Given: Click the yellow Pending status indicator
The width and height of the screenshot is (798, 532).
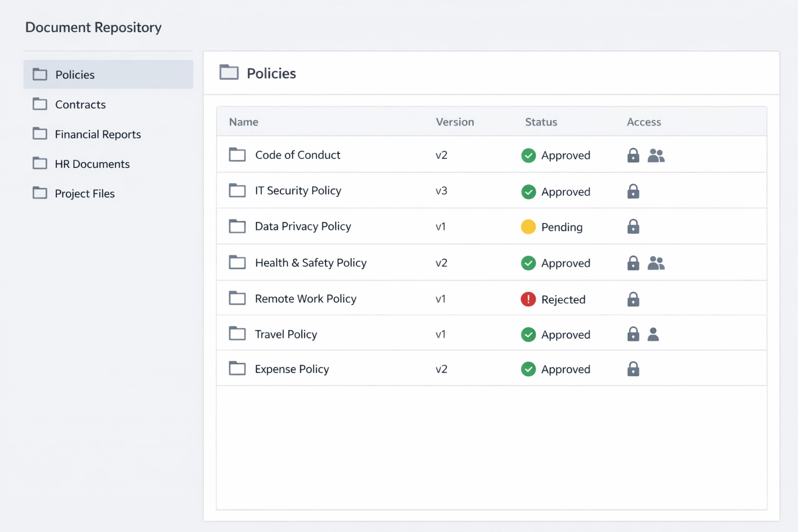Looking at the screenshot, I should (x=528, y=227).
